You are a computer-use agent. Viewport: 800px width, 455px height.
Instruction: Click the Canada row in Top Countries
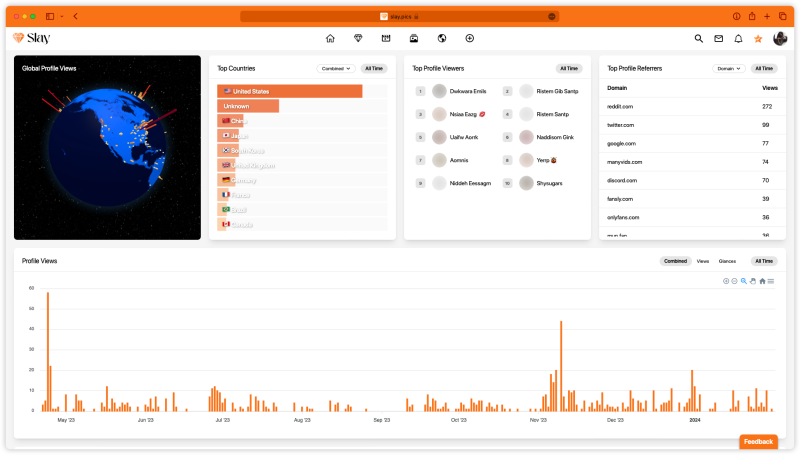click(303, 224)
